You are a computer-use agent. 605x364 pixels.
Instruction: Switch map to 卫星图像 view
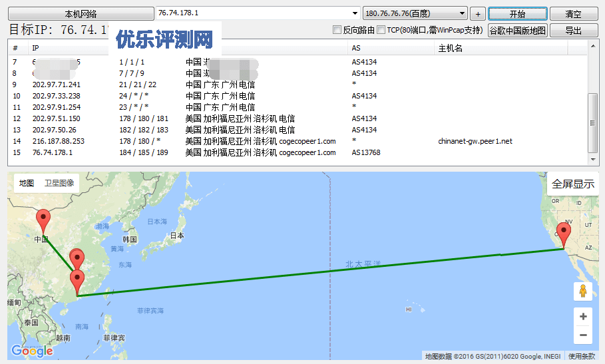click(x=59, y=183)
